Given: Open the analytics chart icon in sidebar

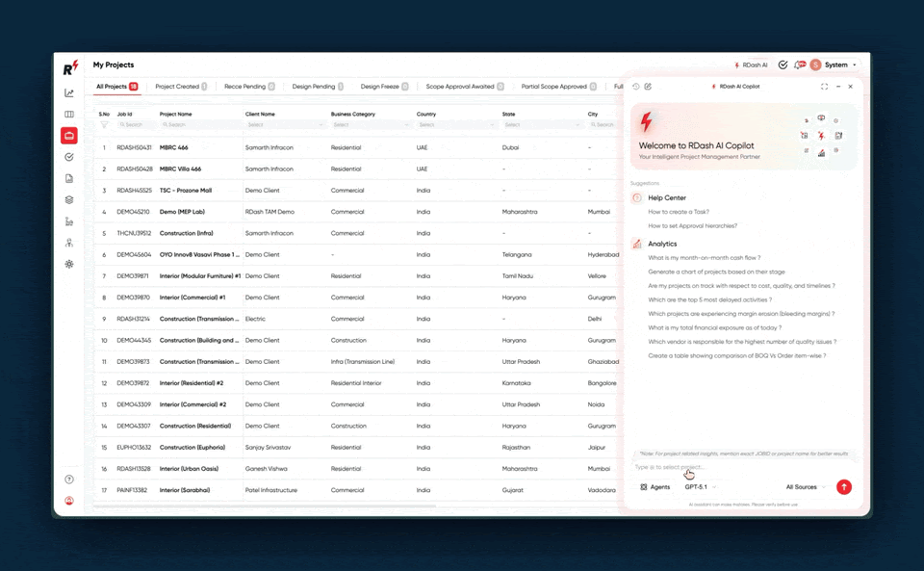Looking at the screenshot, I should (x=69, y=93).
